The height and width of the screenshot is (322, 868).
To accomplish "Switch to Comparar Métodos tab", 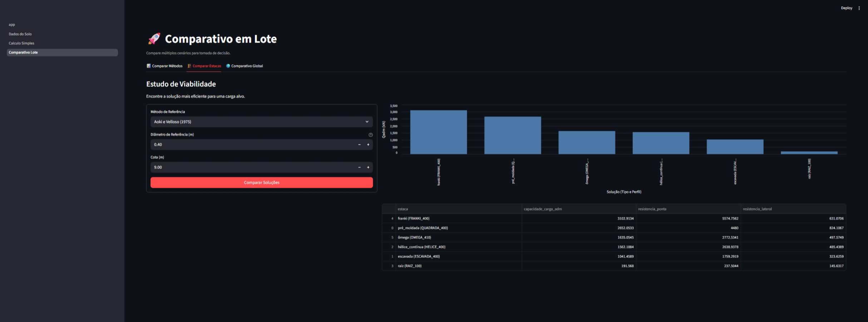I will coord(164,66).
